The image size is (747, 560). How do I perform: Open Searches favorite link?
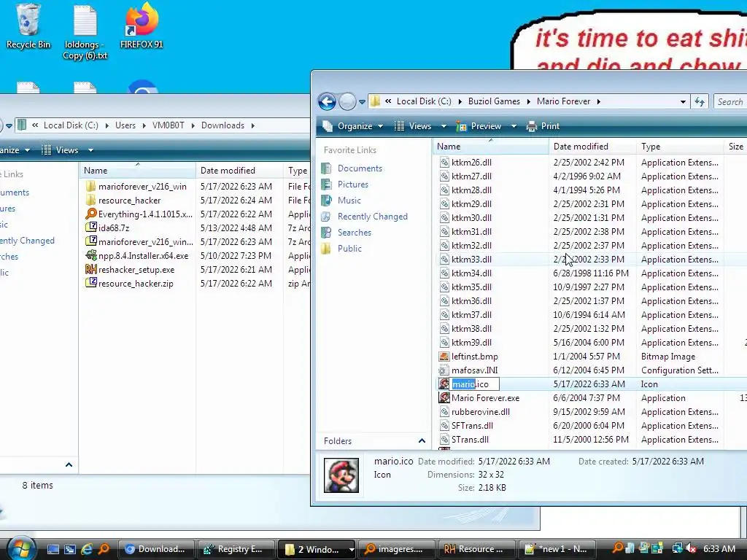(x=355, y=233)
